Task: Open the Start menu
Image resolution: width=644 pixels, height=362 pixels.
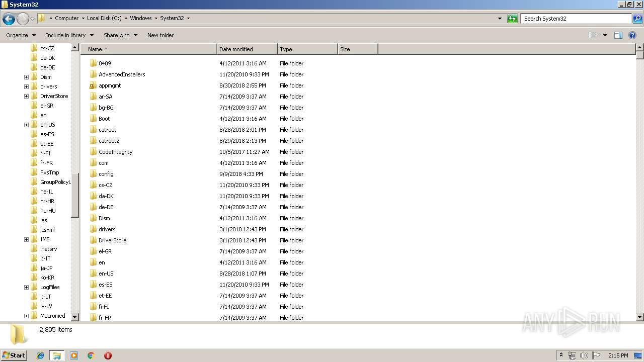Action: pos(14,355)
